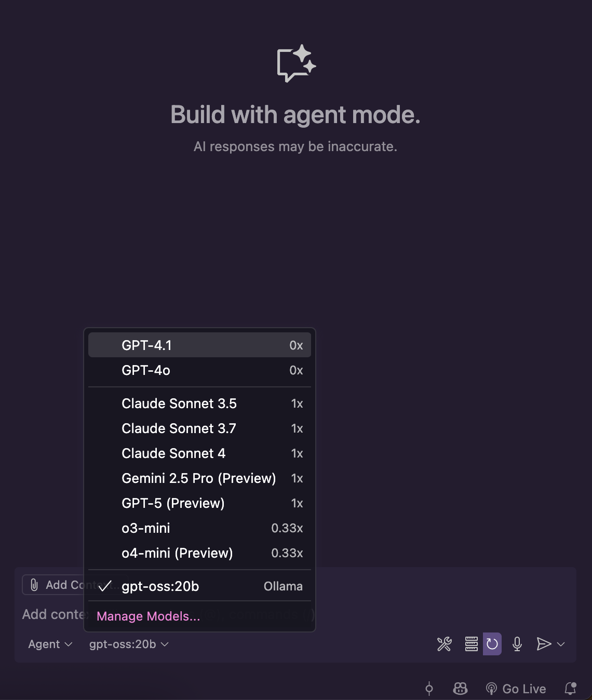Click the send message arrow icon
This screenshot has width=592, height=700.
tap(543, 644)
